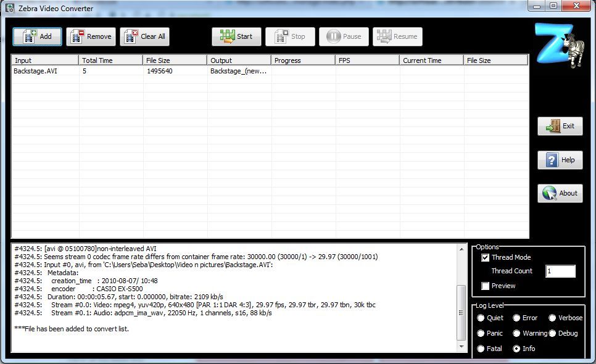This screenshot has height=364, width=596.
Task: Click the Backstage_(new... output cell
Action: 238,71
